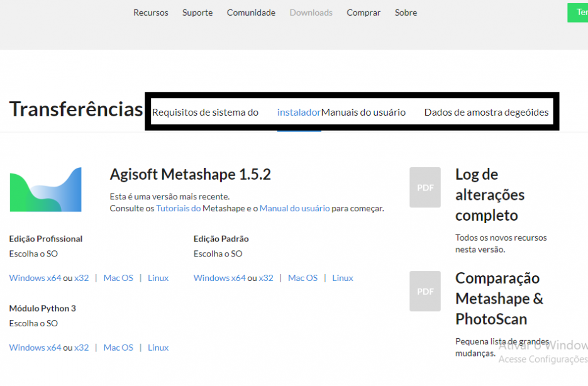
Task: Click PDF icon for Comparação Metashape
Action: pos(425,291)
